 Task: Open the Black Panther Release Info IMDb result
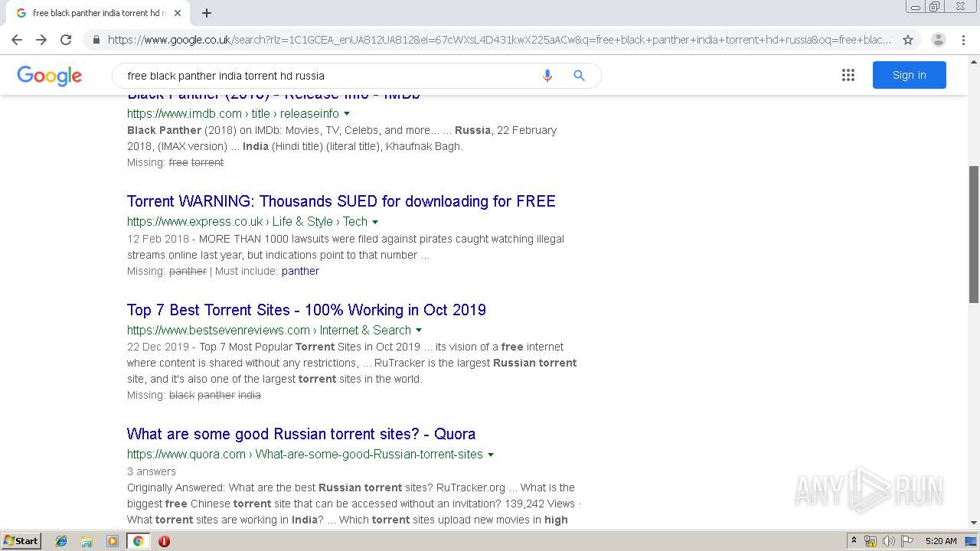click(x=273, y=96)
